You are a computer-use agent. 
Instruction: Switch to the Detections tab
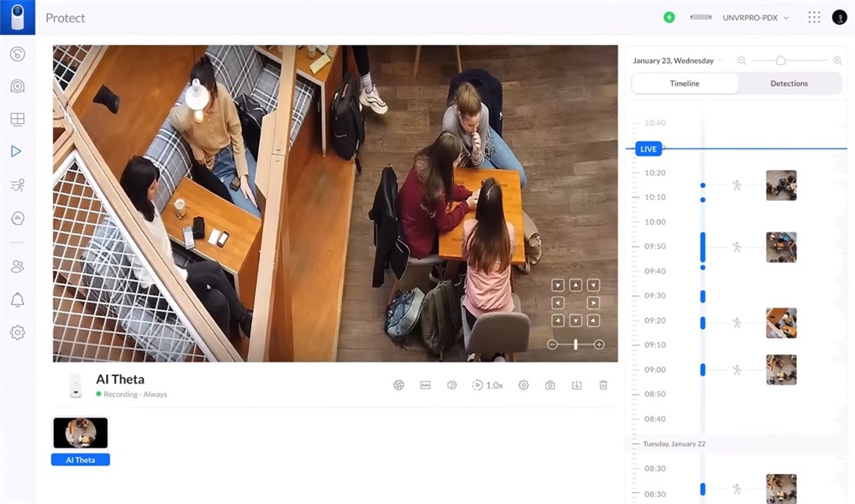(x=788, y=84)
